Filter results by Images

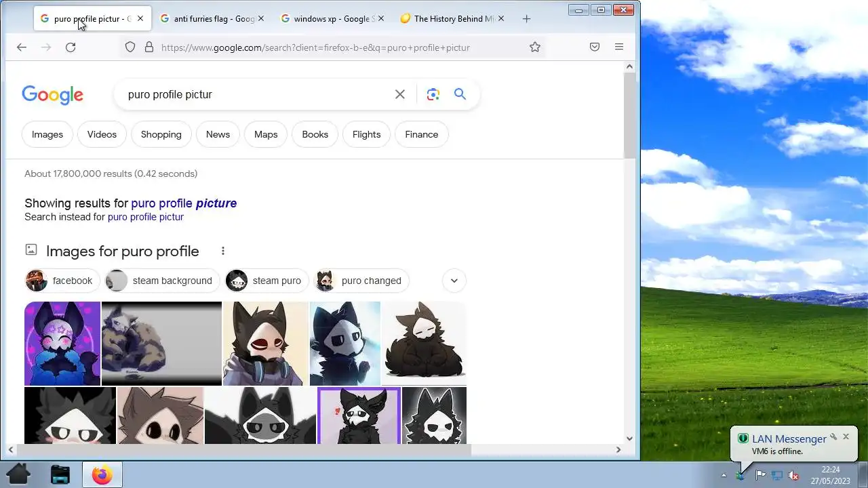click(x=47, y=134)
